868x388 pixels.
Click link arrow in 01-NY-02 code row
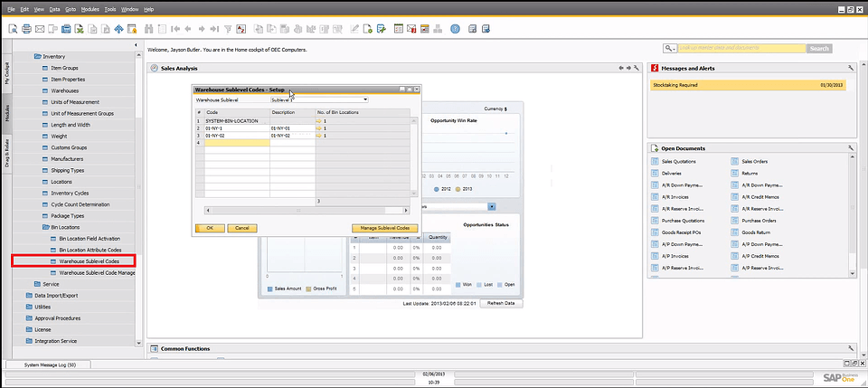click(319, 135)
